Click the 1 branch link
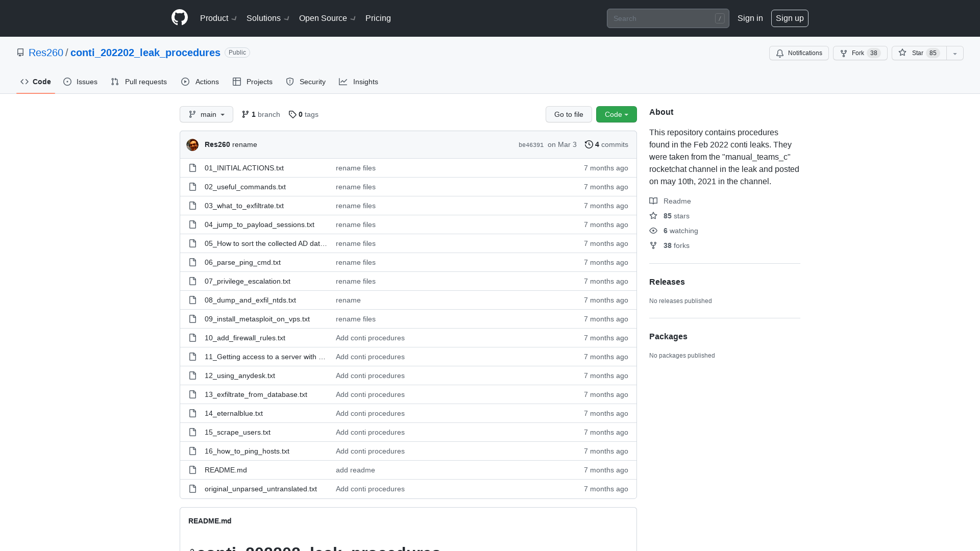980x551 pixels. [261, 114]
